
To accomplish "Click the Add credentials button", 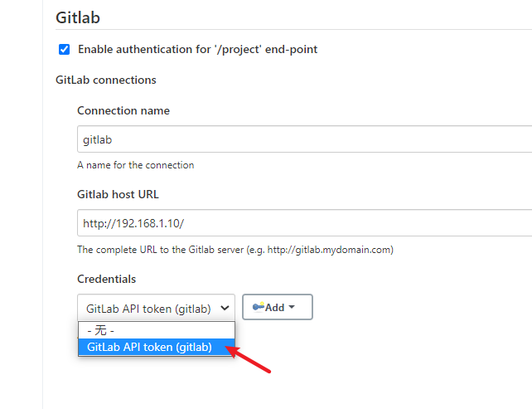I will (x=278, y=307).
